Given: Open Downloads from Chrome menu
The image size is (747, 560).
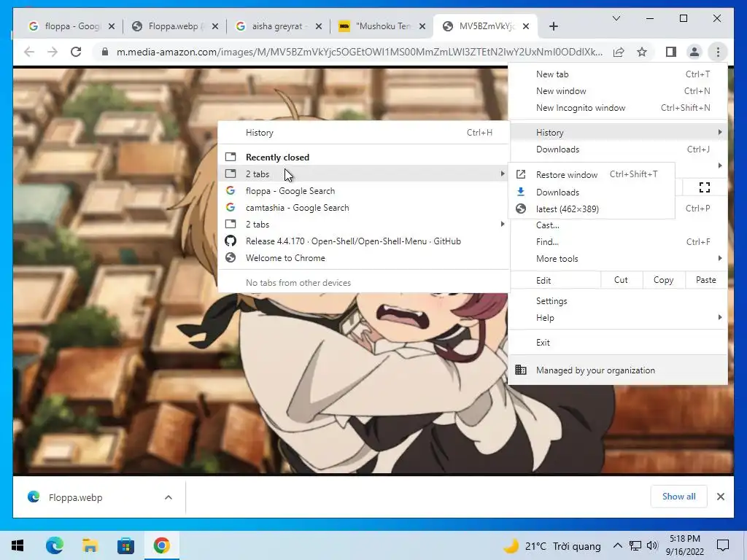Looking at the screenshot, I should click(618, 149).
